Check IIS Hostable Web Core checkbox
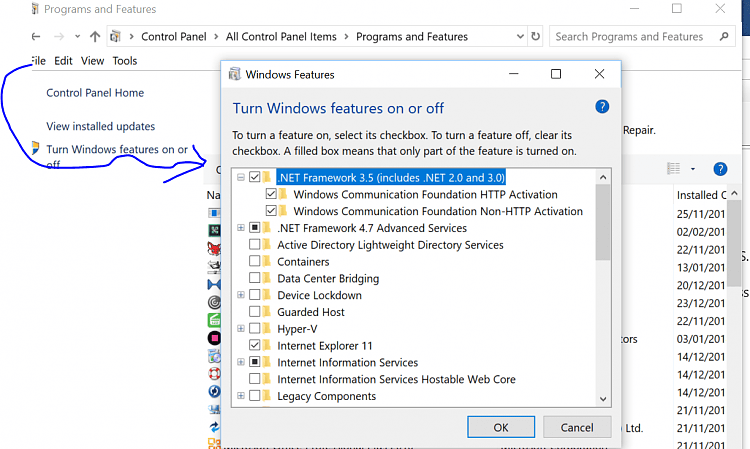This screenshot has height=449, width=750. (255, 379)
